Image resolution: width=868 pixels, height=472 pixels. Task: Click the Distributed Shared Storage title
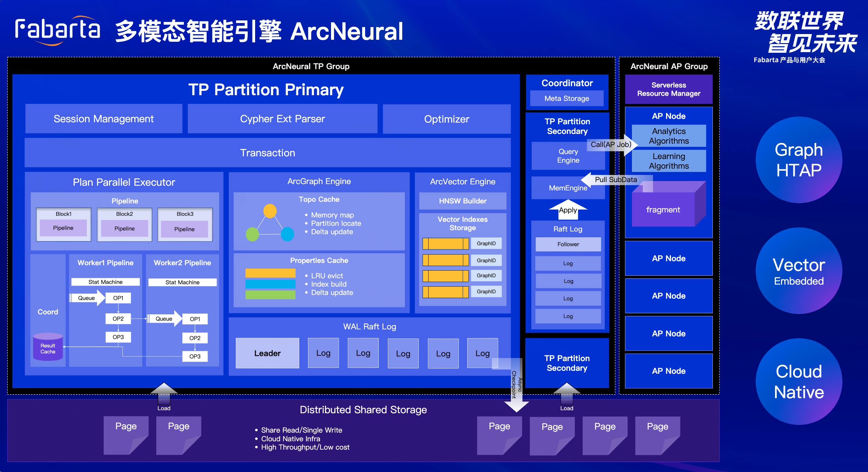click(363, 410)
